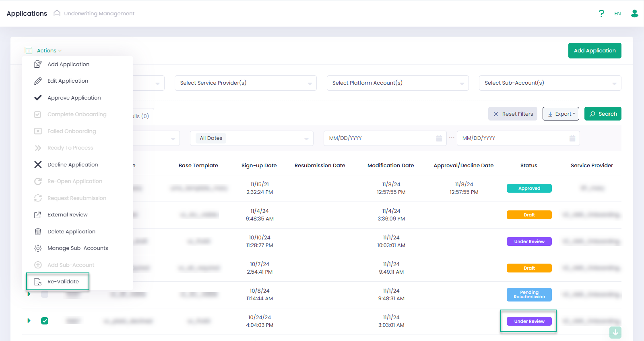The image size is (644, 341).
Task: Click the first MM/DD/YYYY date input field
Action: pyautogui.click(x=378, y=138)
